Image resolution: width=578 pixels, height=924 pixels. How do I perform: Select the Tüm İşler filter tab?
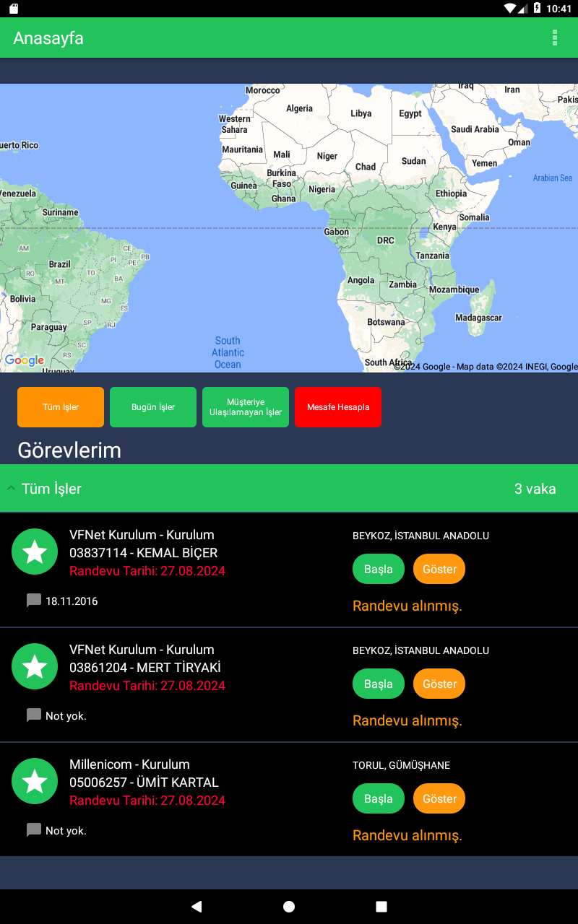(x=61, y=407)
